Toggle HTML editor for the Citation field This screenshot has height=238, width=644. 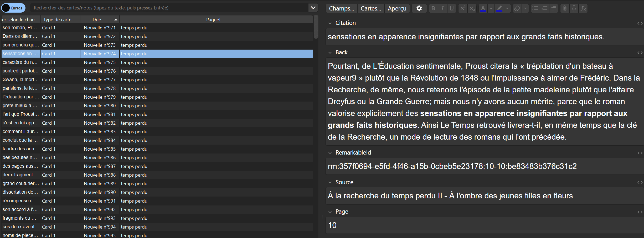[x=640, y=23]
